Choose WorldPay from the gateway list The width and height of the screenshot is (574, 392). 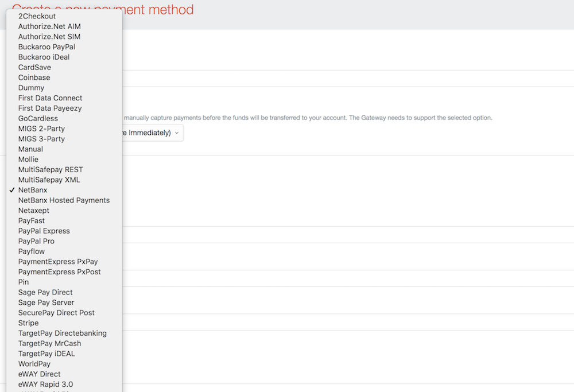click(x=64, y=364)
